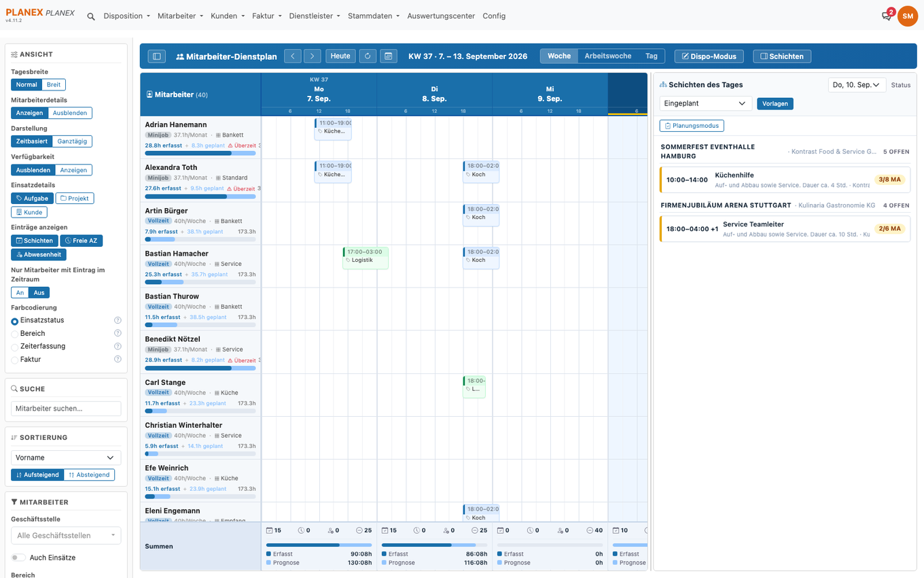Click the help icon beside the Faktur radio option
The image size is (924, 578).
118,359
